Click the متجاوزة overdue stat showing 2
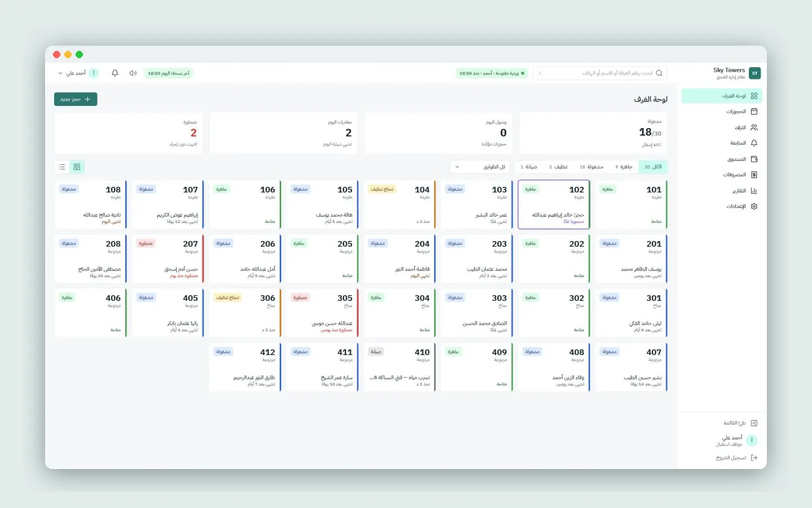The height and width of the screenshot is (508, 812). point(129,133)
